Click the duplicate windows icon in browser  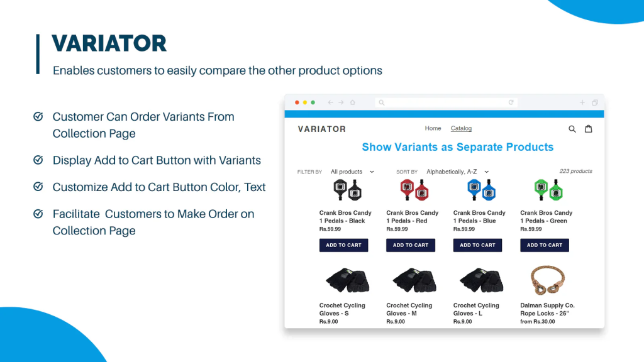(595, 102)
